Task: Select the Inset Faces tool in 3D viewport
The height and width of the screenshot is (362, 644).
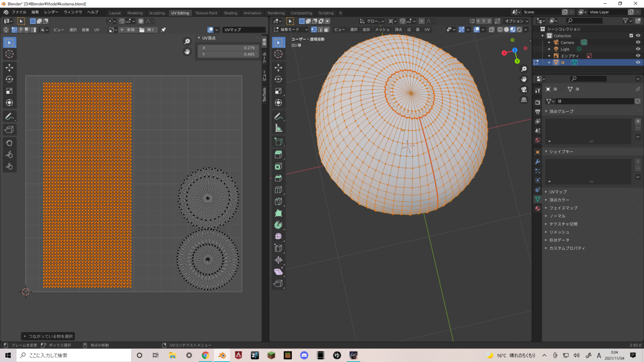Action: coord(279,166)
